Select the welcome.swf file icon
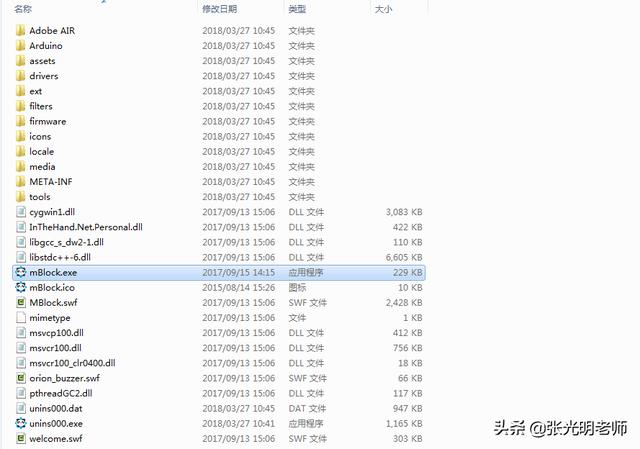 (x=20, y=438)
